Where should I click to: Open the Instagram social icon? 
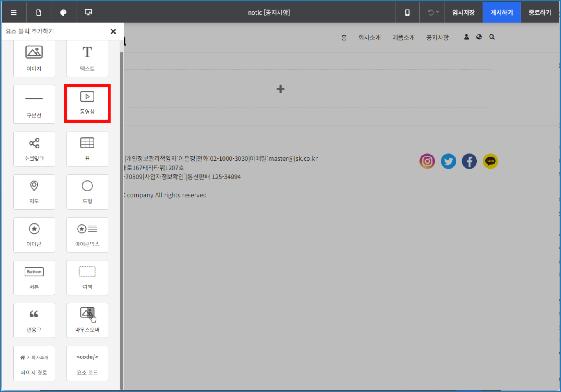[x=427, y=161]
